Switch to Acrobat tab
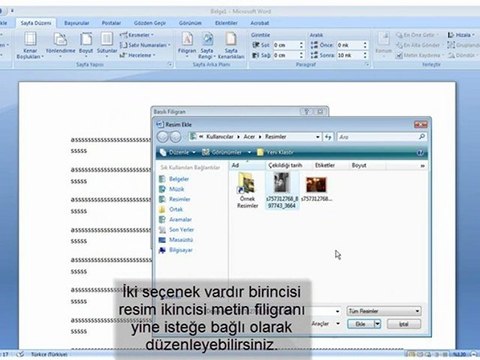This screenshot has width=480, height=360. click(260, 23)
